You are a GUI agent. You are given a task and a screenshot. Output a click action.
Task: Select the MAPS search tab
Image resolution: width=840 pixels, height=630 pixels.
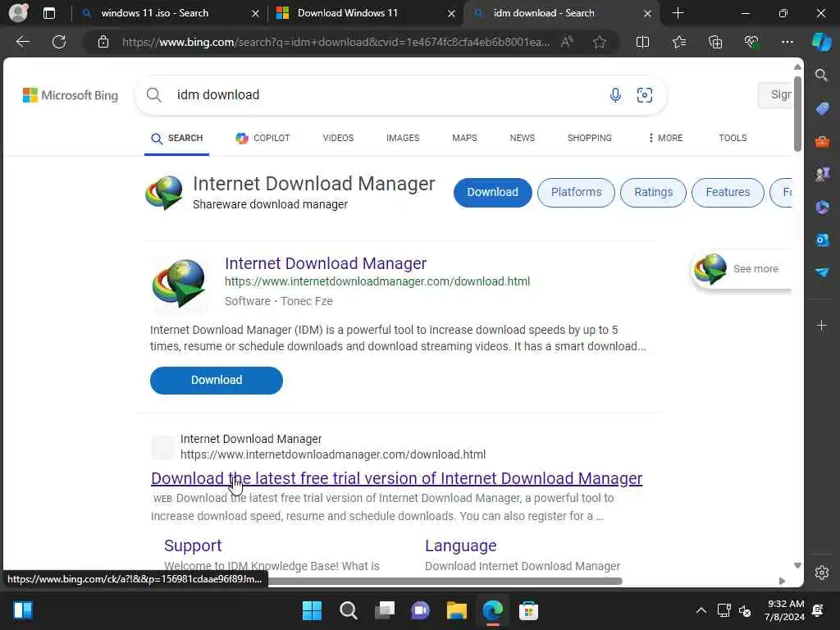click(464, 138)
